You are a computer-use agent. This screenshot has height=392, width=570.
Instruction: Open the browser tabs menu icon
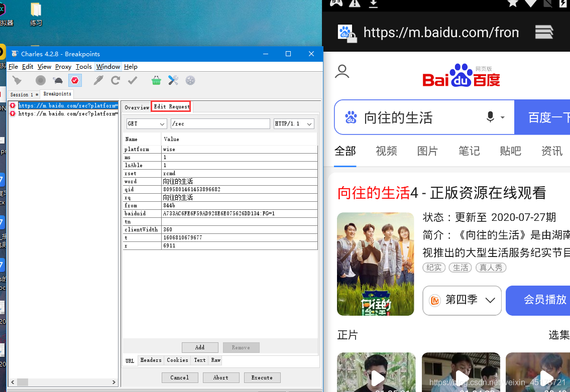tap(544, 32)
